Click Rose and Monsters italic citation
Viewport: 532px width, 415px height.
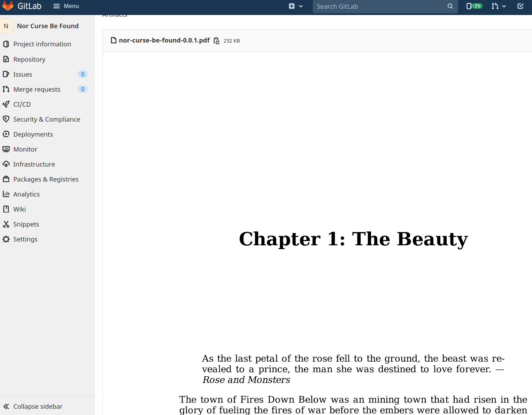tap(246, 380)
